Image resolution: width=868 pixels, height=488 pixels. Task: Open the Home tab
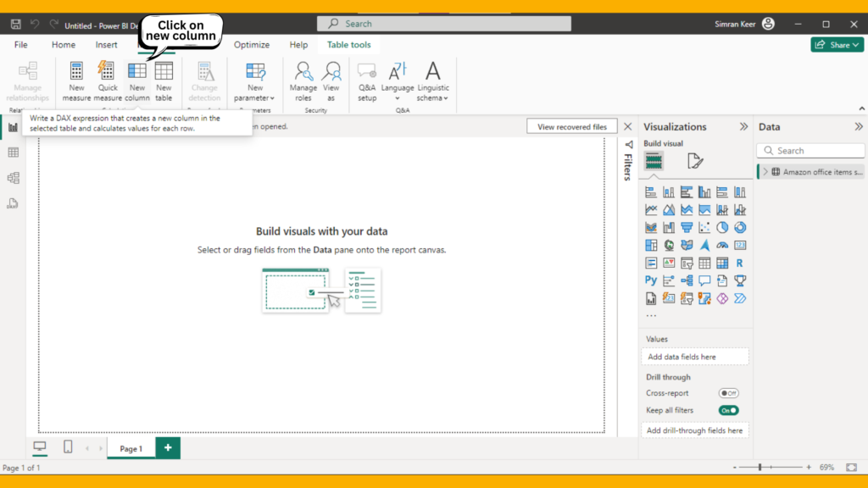click(x=63, y=45)
